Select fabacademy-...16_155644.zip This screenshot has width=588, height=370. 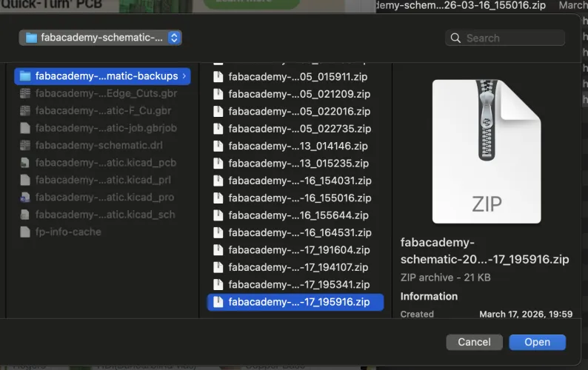click(x=295, y=215)
